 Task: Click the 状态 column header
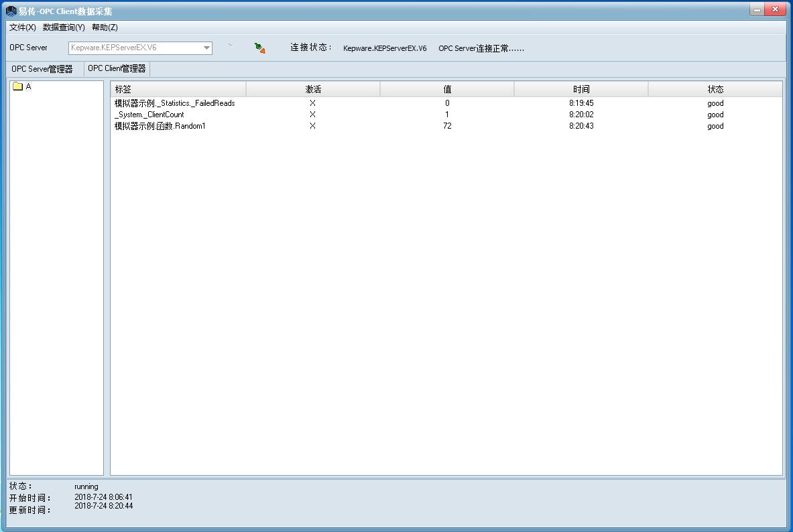tap(715, 89)
